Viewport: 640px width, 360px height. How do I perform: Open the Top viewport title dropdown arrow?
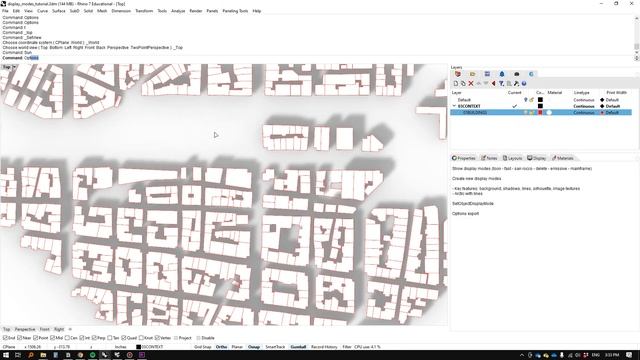(x=14, y=67)
